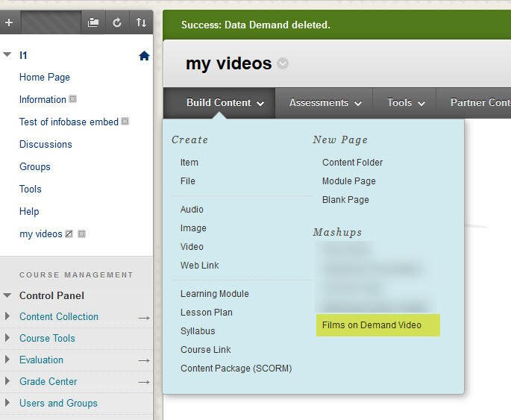Open the Course Tools link
Screen dimensions: 511x420
point(47,338)
